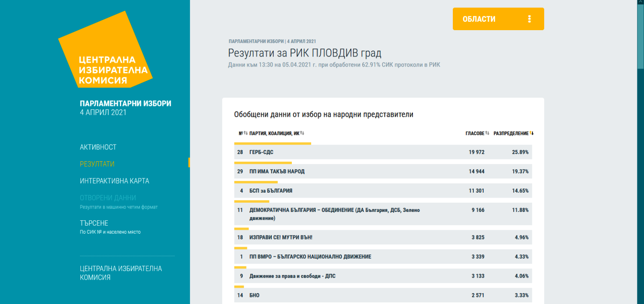Image resolution: width=644 pixels, height=304 pixels.
Task: Open ЦЕНТРАЛНА ИЗБИРАТЕЛНА КОМИСИЯ link at bottom
Action: 121,273
